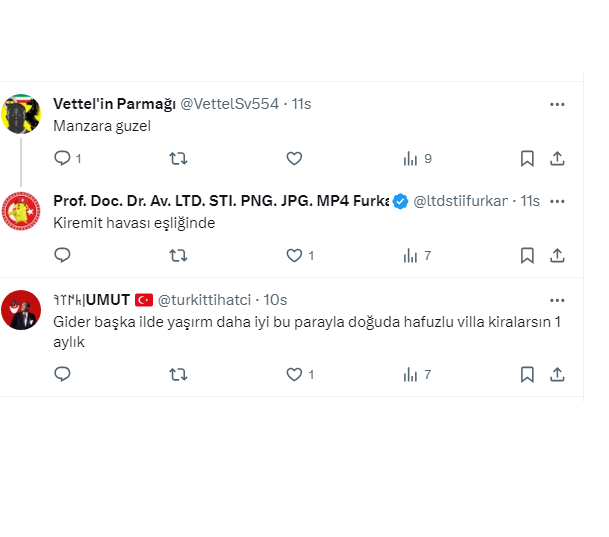Open @turkittihatci profile handle link
Screen dimensions: 609x537
[x=205, y=300]
